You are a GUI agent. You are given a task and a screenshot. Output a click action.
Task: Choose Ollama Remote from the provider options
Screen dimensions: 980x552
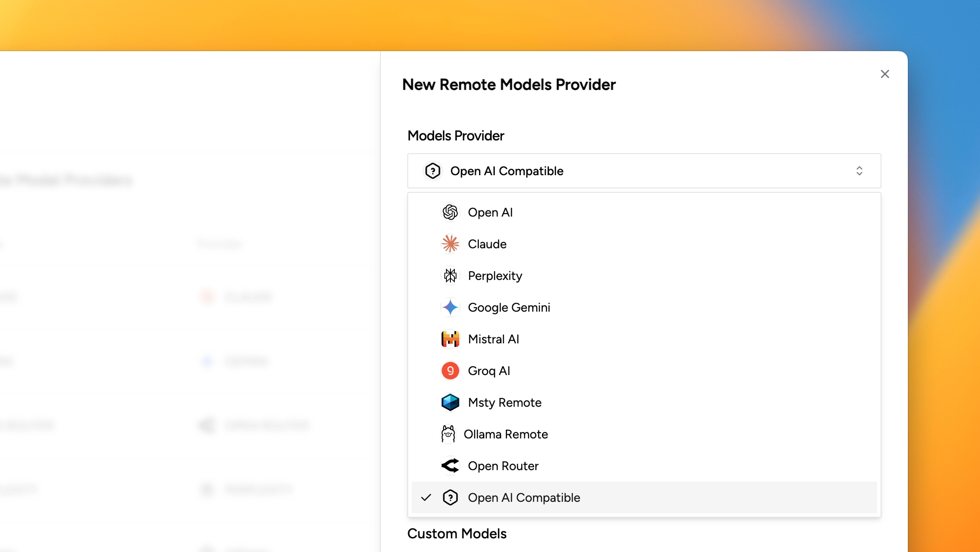[x=506, y=434]
